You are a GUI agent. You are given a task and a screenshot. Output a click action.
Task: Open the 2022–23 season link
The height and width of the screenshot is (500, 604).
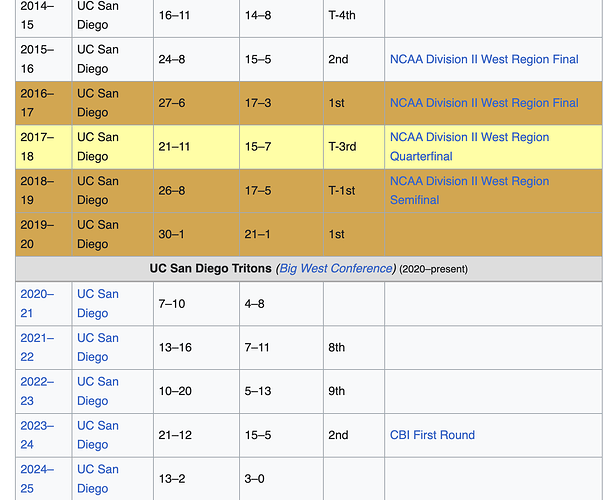pyautogui.click(x=37, y=391)
